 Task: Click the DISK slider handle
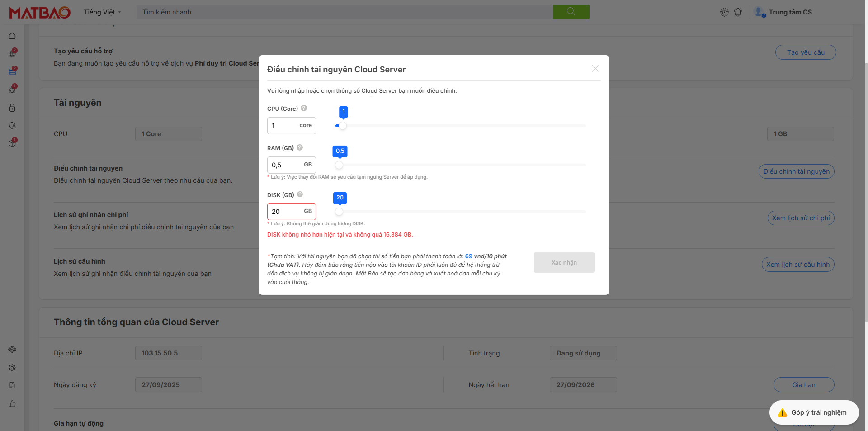[x=339, y=212]
